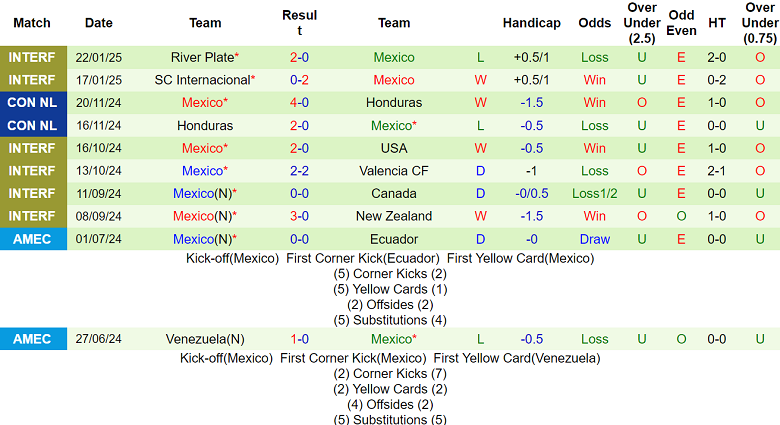Select the Ecuador team name
This screenshot has width=780, height=425.
click(x=393, y=239)
